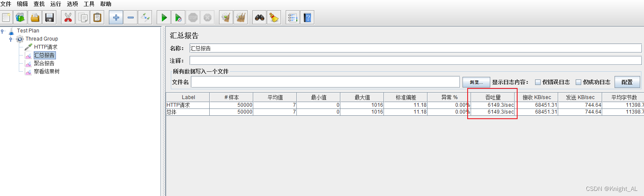This screenshot has width=644, height=196.
Task: Collapse all nodes with minus icon
Action: point(131,18)
